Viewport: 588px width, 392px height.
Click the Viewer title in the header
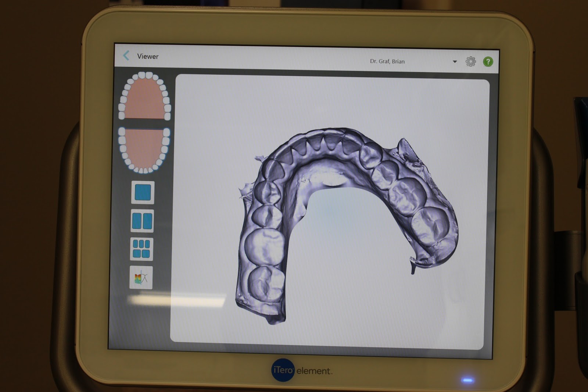pos(147,56)
